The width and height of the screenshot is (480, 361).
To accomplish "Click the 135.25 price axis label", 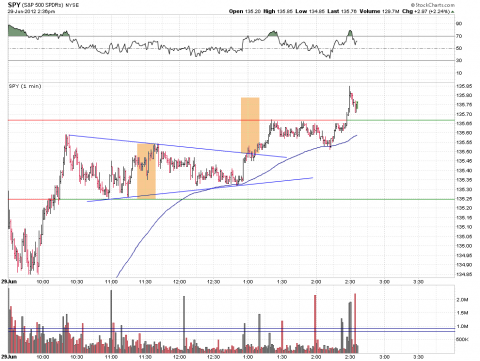I will coord(464,199).
